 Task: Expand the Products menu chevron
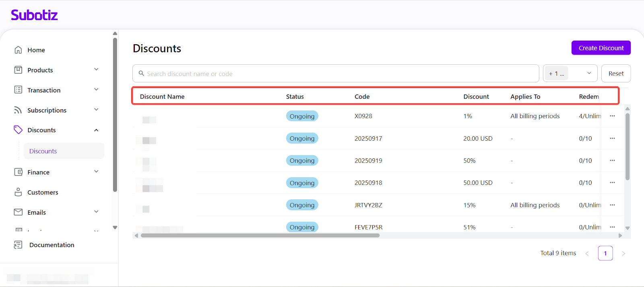coord(96,70)
